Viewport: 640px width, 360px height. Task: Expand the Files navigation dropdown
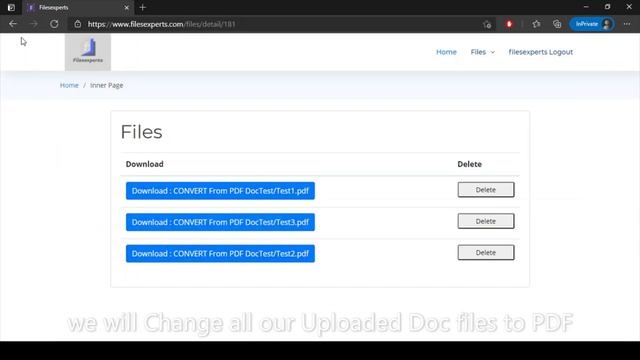tap(482, 52)
